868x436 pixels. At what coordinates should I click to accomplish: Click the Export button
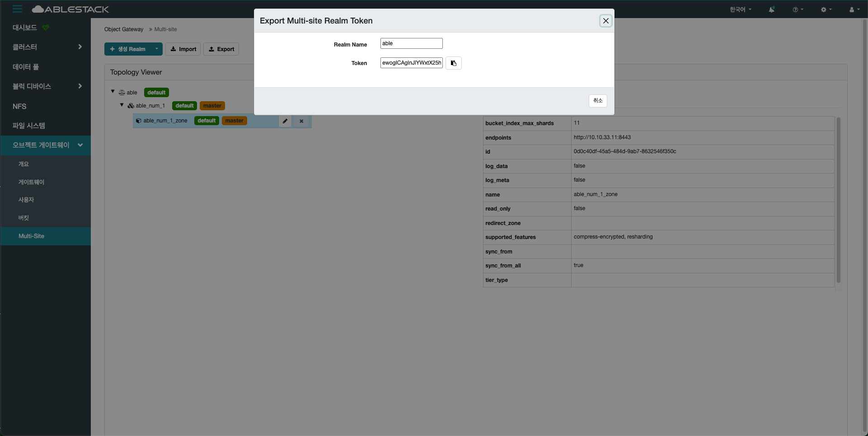coord(221,49)
